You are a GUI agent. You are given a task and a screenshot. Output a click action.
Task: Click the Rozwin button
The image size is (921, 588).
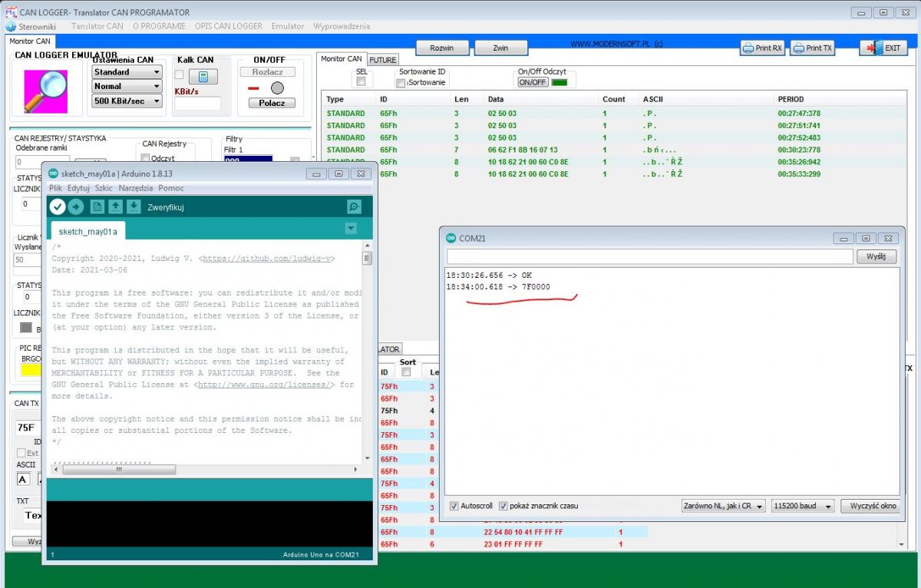(442, 48)
